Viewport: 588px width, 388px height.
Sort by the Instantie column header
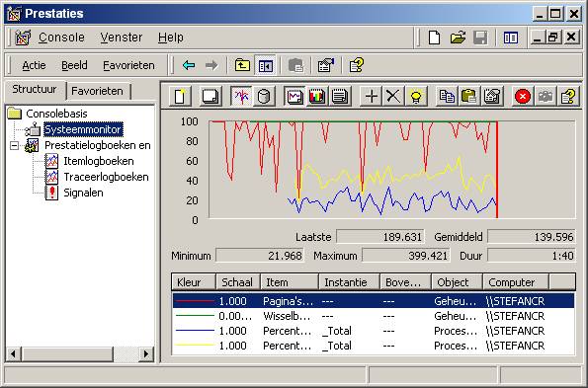pos(350,282)
